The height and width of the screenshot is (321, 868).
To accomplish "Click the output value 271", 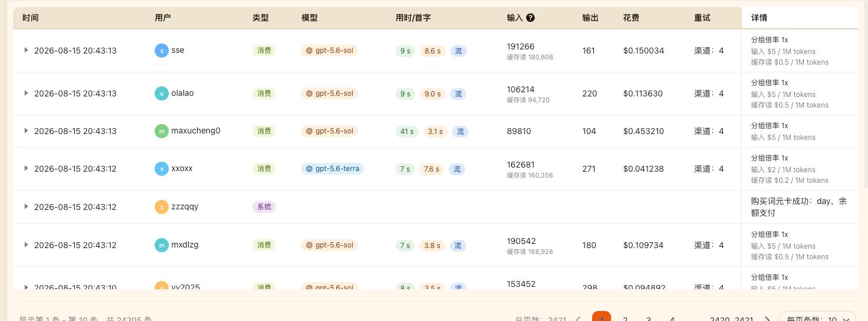I will (589, 169).
